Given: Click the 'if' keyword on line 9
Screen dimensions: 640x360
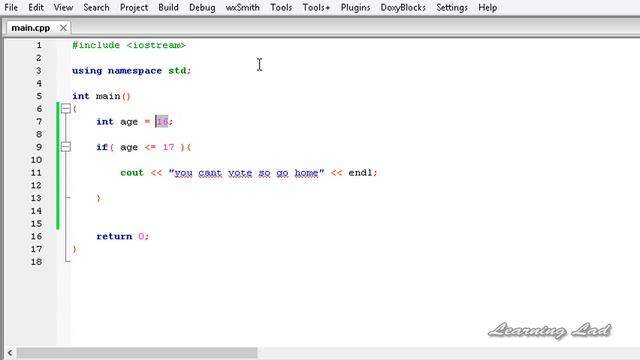Looking at the screenshot, I should coord(102,147).
